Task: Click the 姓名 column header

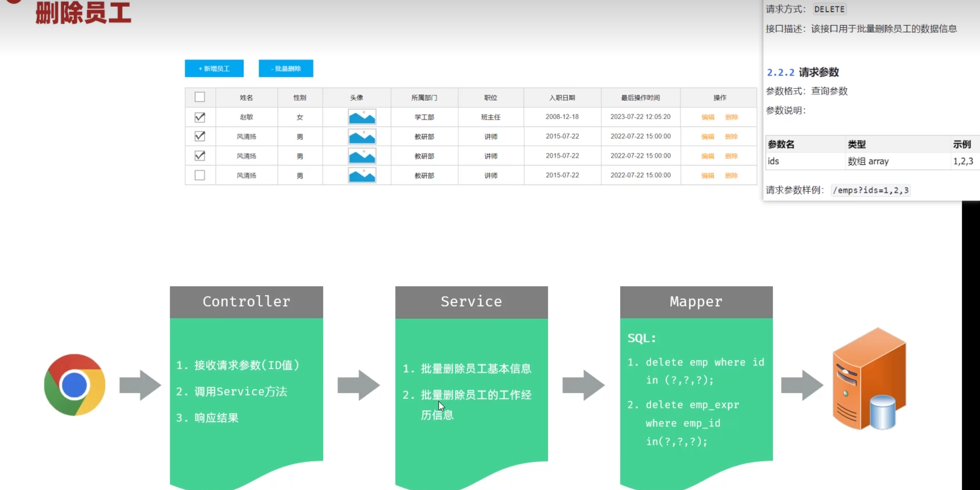Action: click(246, 97)
